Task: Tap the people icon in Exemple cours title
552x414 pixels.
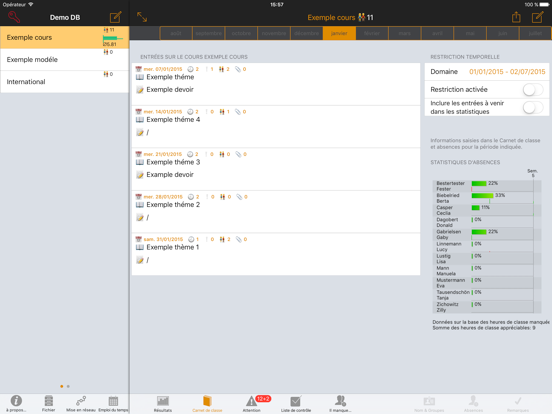Action: tap(362, 17)
